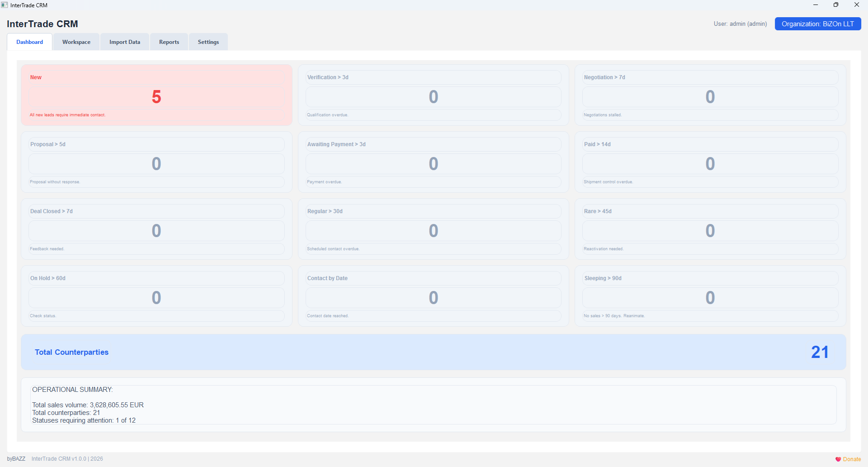Click the Organization: BiZOn LLT button
Image resolution: width=868 pixels, height=467 pixels.
pyautogui.click(x=818, y=24)
